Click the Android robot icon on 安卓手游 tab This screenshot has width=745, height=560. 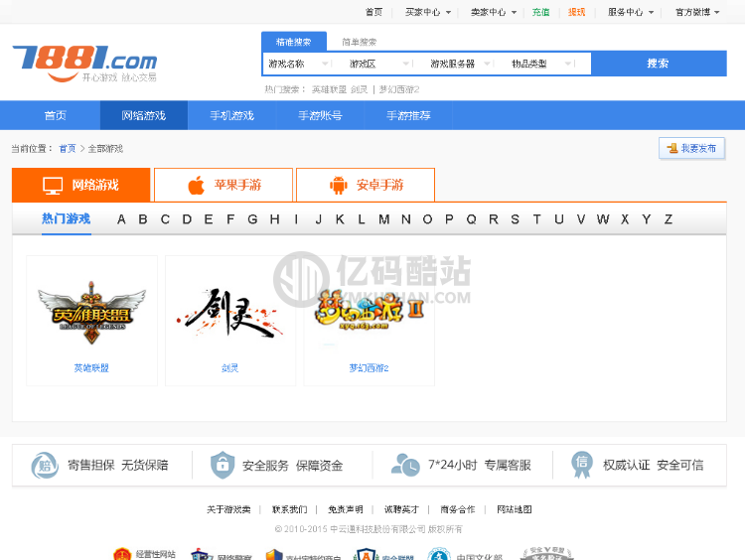click(339, 185)
